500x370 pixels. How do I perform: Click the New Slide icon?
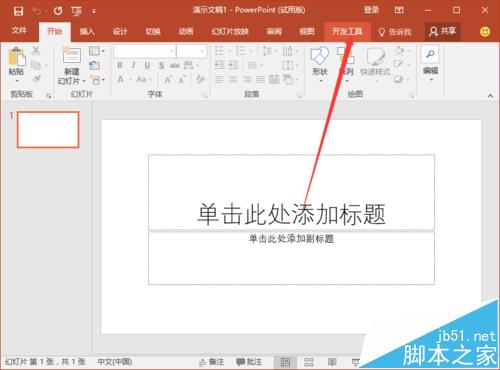pos(72,56)
